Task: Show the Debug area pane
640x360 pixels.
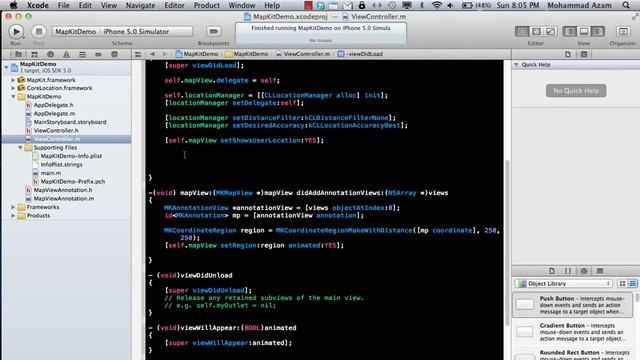Action: [584, 31]
